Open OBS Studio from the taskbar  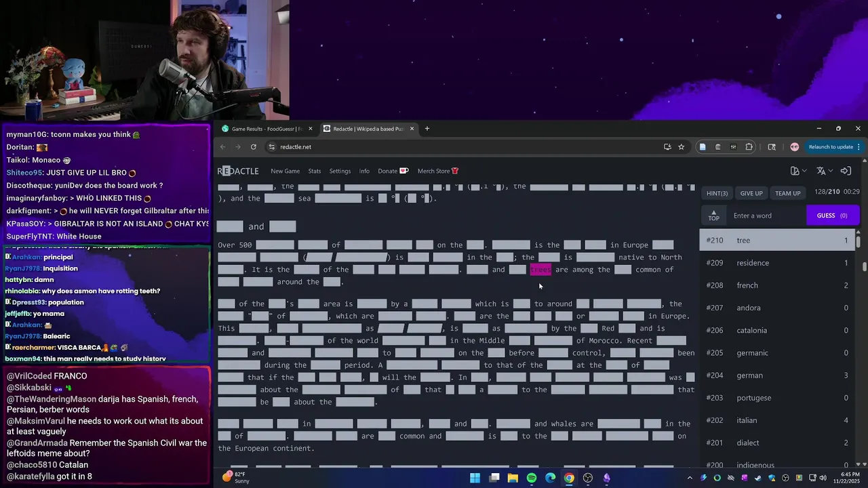coord(588,478)
